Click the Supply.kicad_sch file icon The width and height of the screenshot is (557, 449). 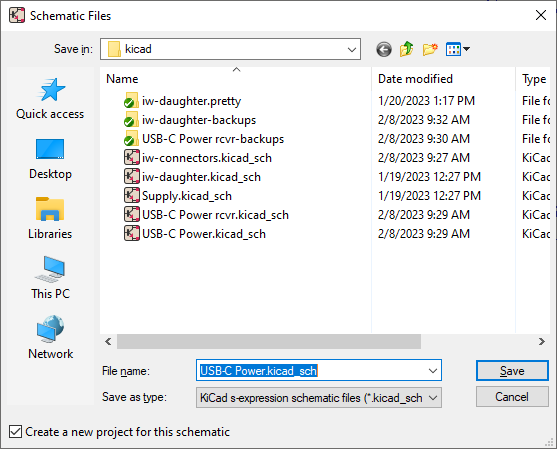coord(131,195)
